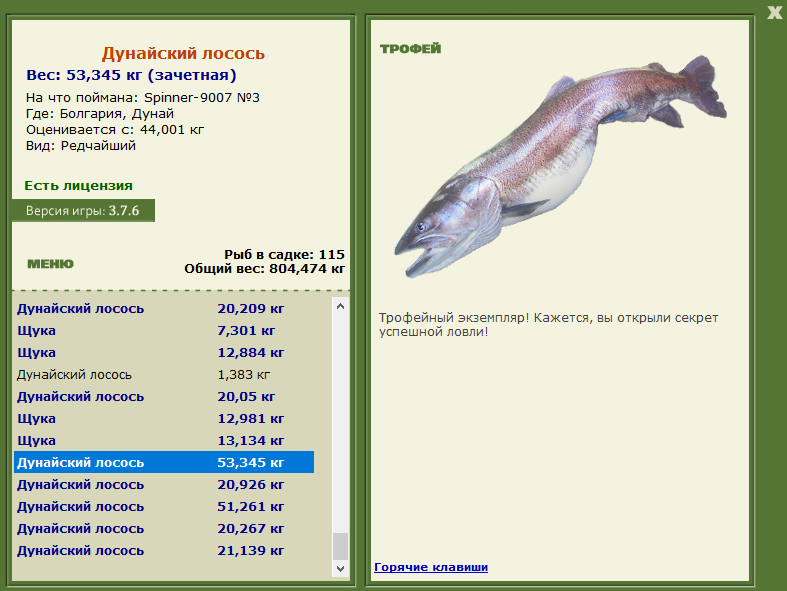The width and height of the screenshot is (787, 591).
Task: Select Дунайский лосось 20,05 кг row
Action: tap(164, 397)
